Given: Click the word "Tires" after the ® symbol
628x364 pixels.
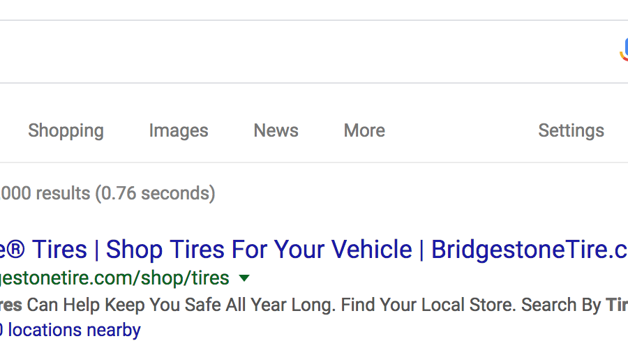Looking at the screenshot, I should click(60, 250).
